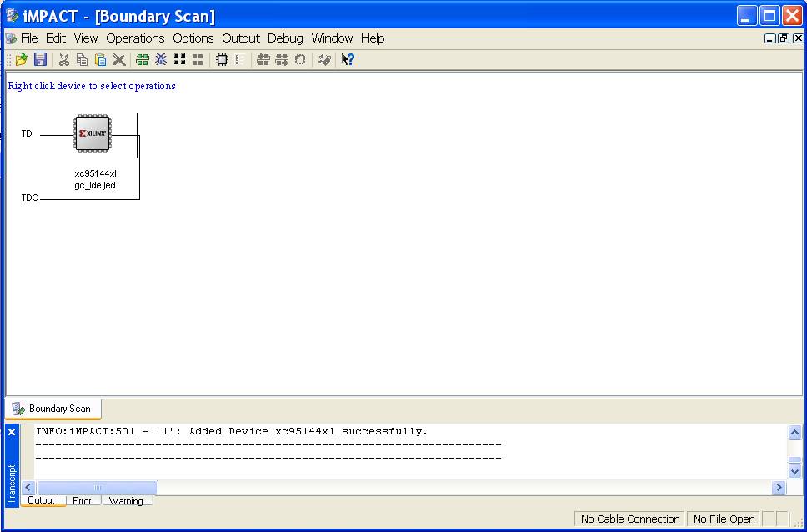
Task: Click the black four-squares toolbar icon
Action: click(x=179, y=60)
